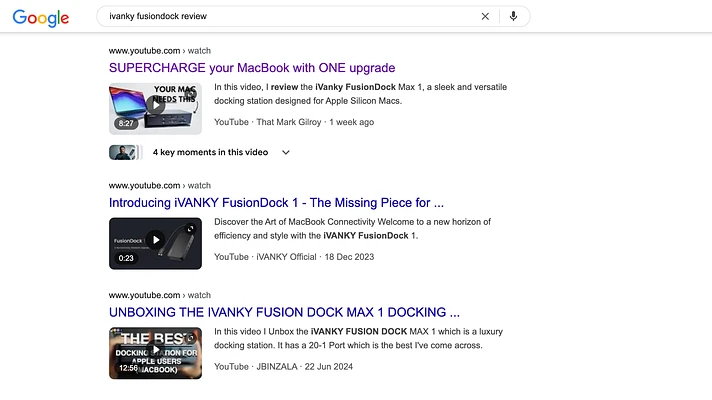Click the 0:23 duration badge
Viewport: 712px width, 400px height.
(x=126, y=258)
